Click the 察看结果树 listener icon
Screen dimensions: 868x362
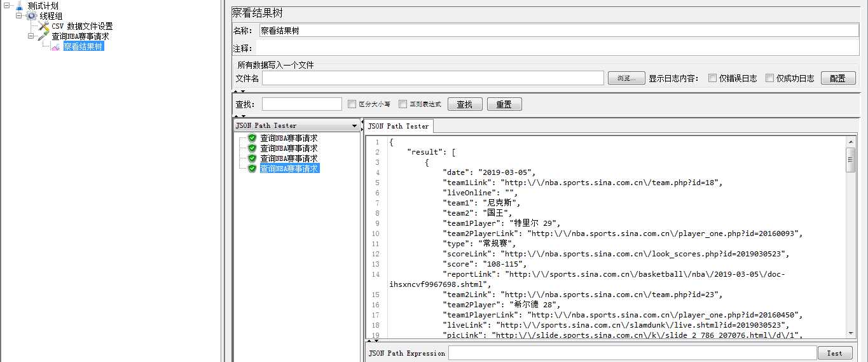(56, 46)
